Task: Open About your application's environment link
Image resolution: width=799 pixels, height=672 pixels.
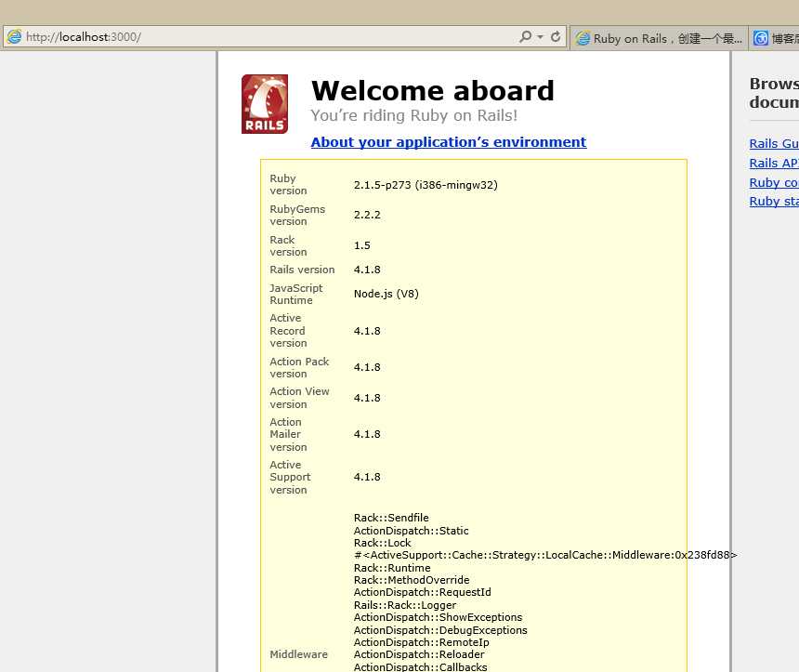Action: click(449, 141)
